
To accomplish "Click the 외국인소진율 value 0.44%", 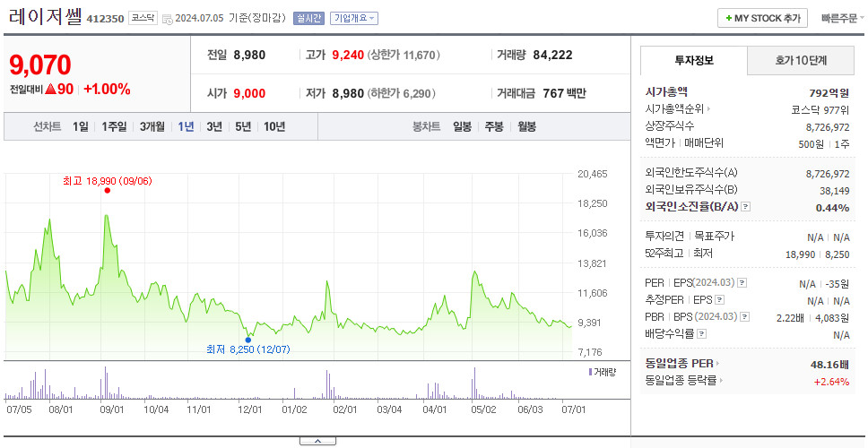I will [832, 208].
